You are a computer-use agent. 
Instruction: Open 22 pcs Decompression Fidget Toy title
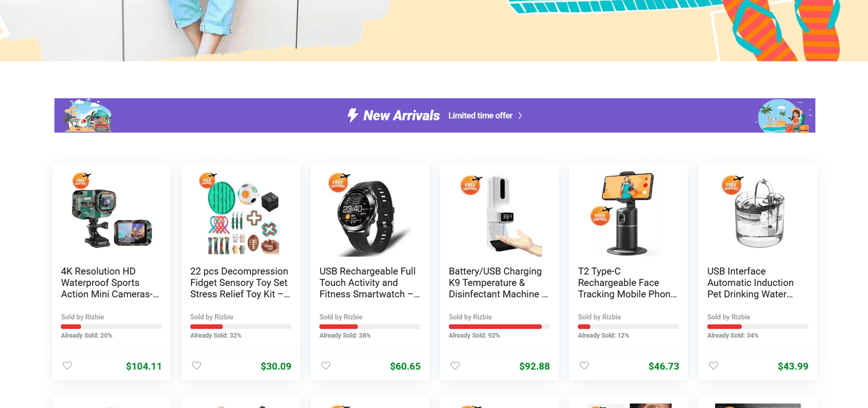(240, 283)
